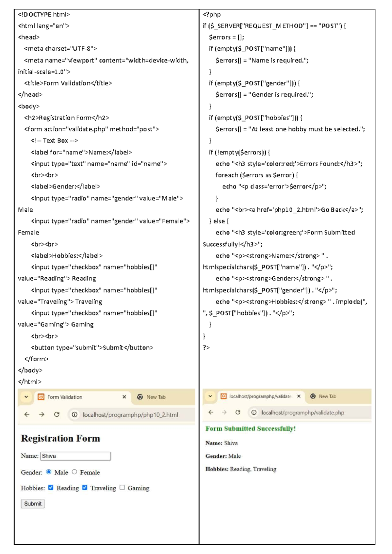This screenshot has height=554, width=392.
Task: Click the Name text field
Action: tap(75, 456)
